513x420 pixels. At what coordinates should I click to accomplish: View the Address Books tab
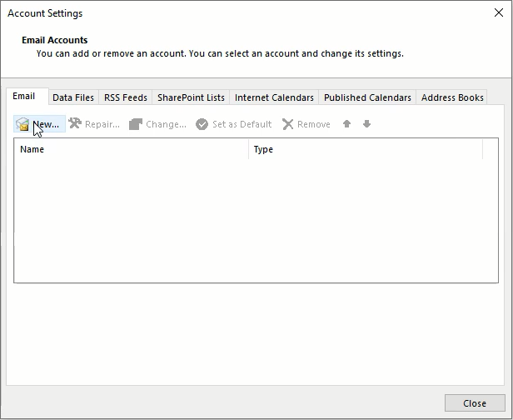pos(452,97)
